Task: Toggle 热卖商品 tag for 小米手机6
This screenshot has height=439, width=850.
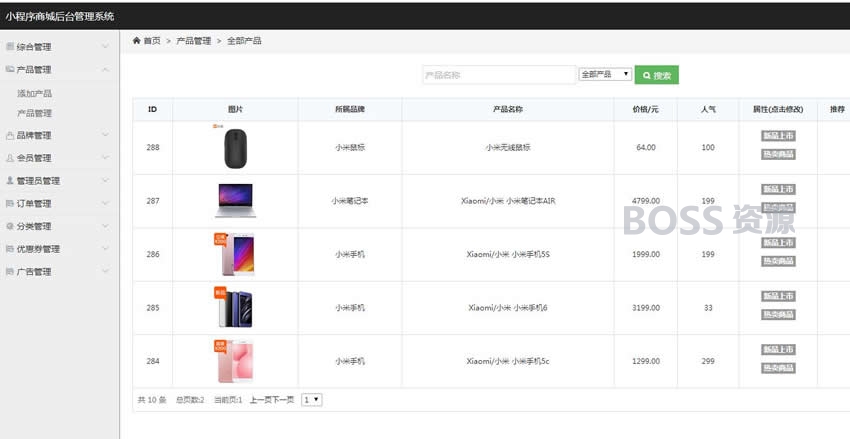Action: tap(778, 315)
